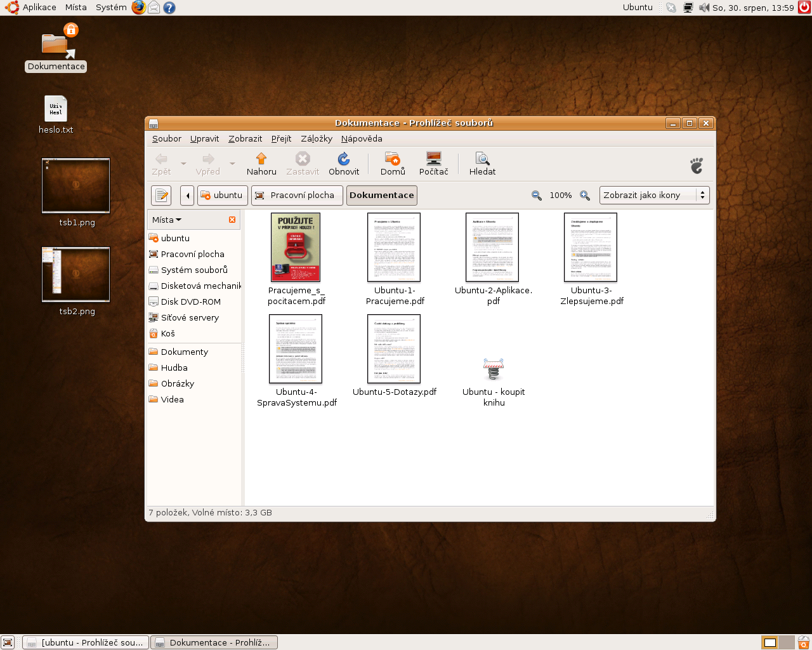
Task: Select 'Disk DVD-ROM' in the sidebar
Action: coord(194,302)
